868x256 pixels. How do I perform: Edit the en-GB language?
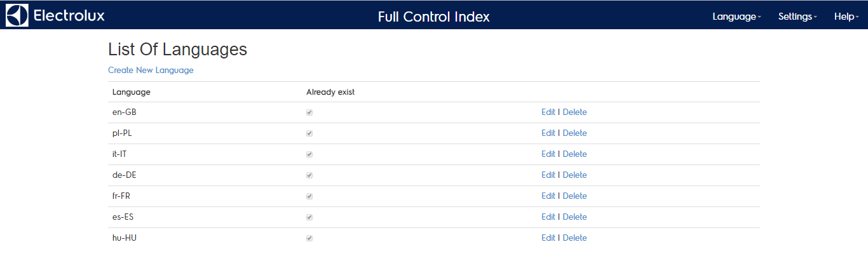pyautogui.click(x=548, y=112)
